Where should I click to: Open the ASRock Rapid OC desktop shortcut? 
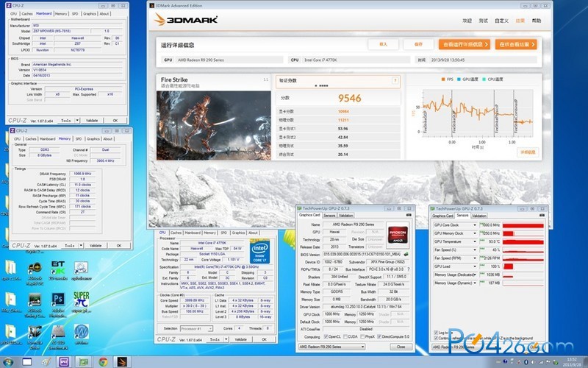pyautogui.click(x=35, y=273)
